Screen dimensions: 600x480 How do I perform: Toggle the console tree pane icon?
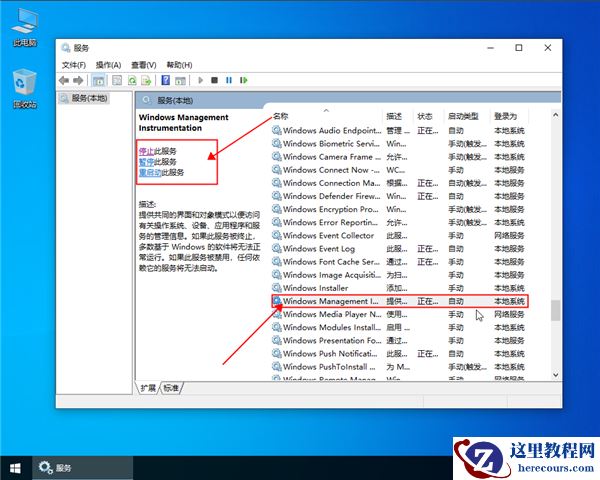point(98,80)
